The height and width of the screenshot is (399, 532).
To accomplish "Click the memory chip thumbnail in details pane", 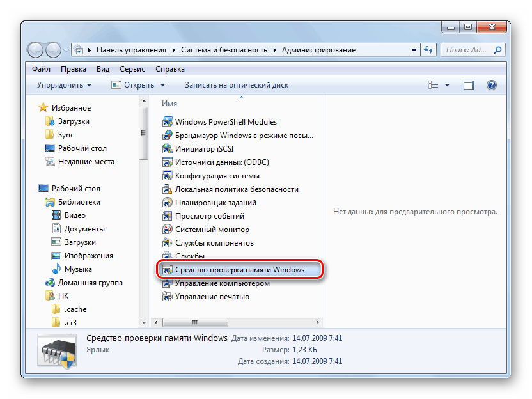I will (57, 352).
